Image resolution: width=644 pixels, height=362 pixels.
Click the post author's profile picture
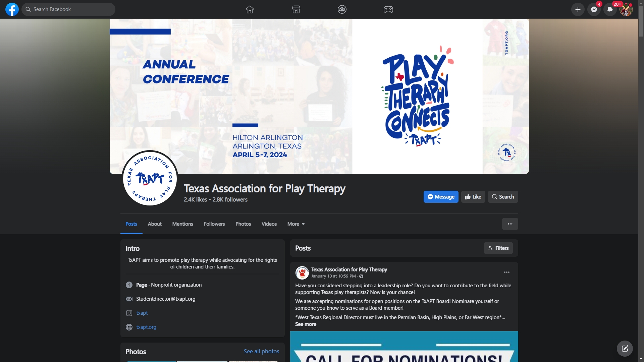point(302,273)
